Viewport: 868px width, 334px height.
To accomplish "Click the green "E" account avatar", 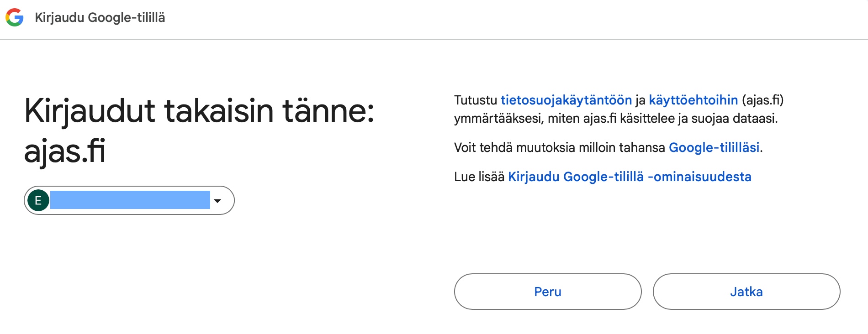I will tap(38, 200).
